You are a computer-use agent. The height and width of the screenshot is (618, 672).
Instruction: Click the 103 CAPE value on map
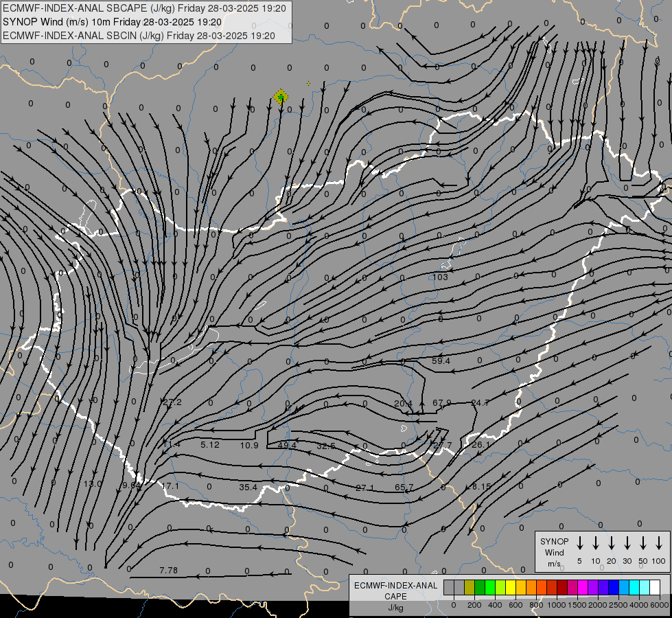pos(440,277)
